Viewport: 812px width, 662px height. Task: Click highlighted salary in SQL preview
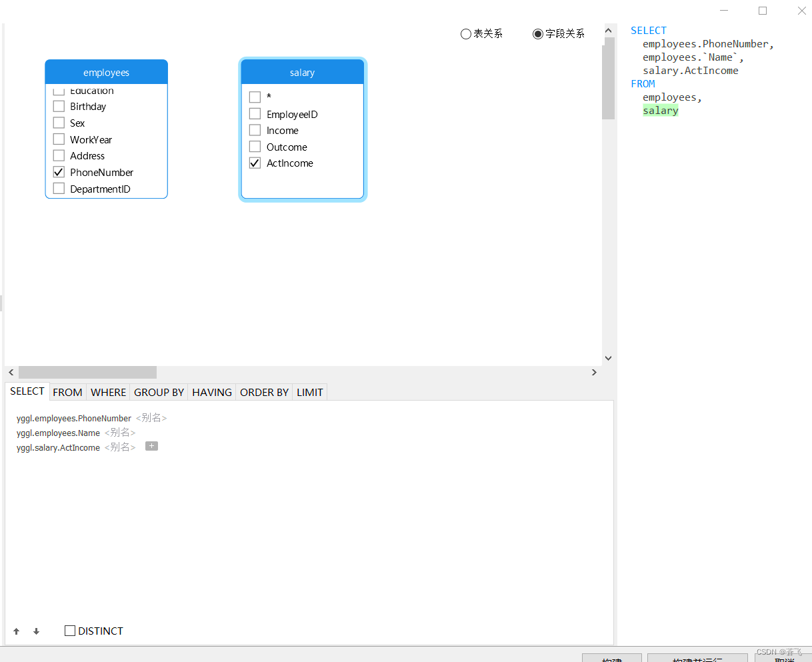[661, 111]
